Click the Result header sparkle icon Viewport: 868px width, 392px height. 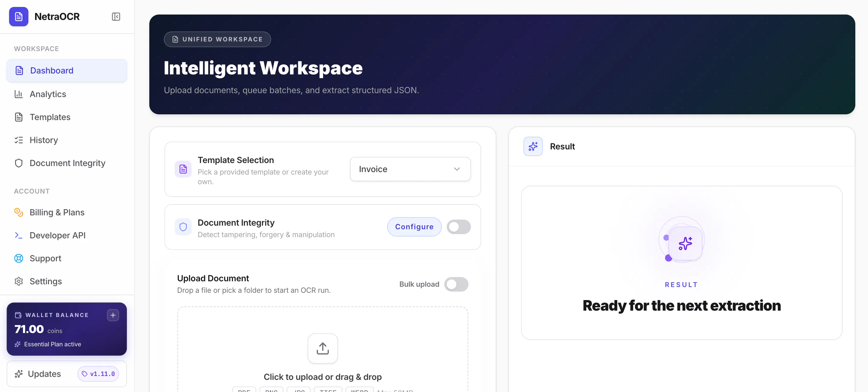533,146
